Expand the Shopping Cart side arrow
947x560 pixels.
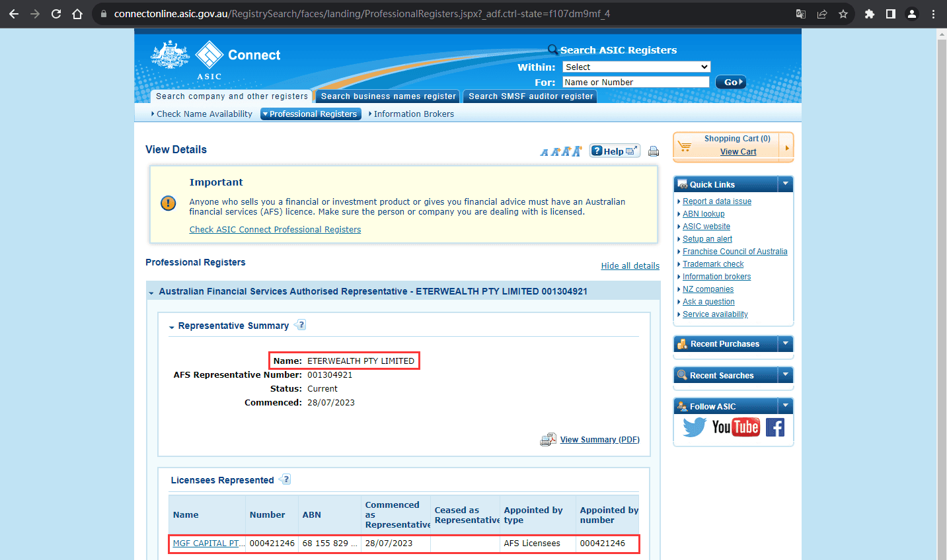point(786,147)
